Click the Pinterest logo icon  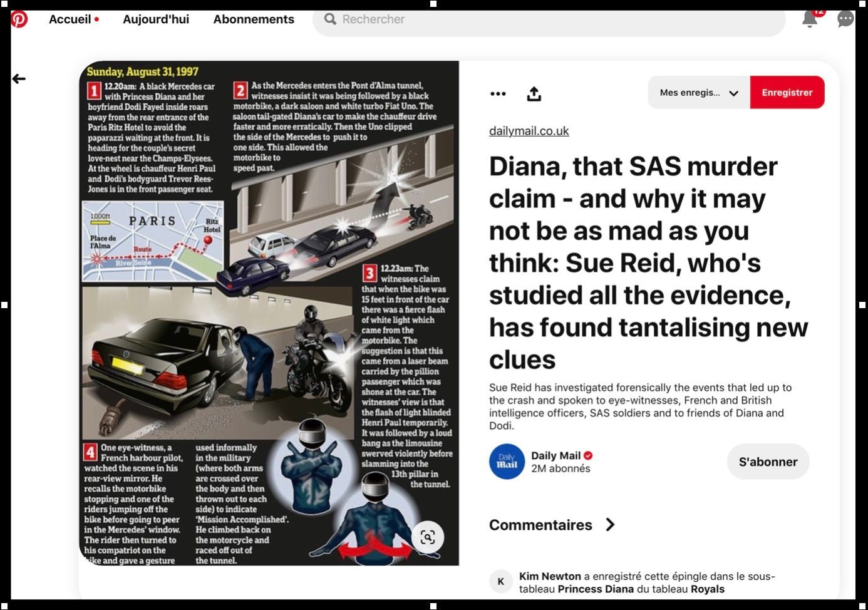point(19,19)
